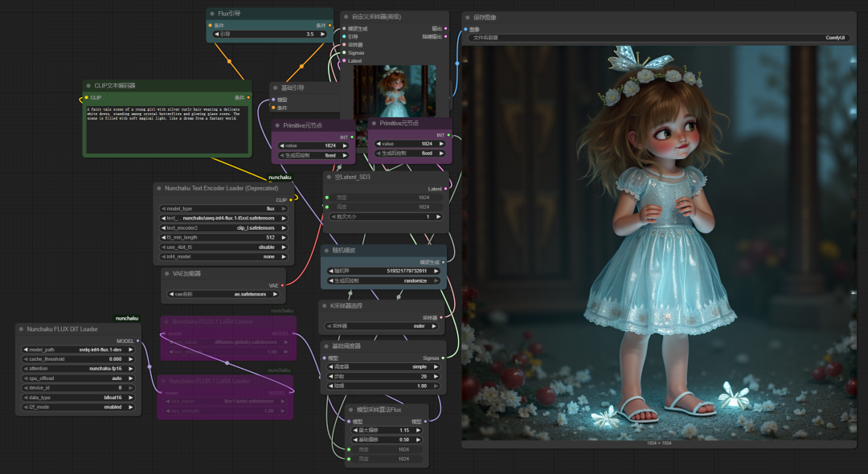Open model_type flux dropdown
868x474 pixels.
[x=223, y=209]
